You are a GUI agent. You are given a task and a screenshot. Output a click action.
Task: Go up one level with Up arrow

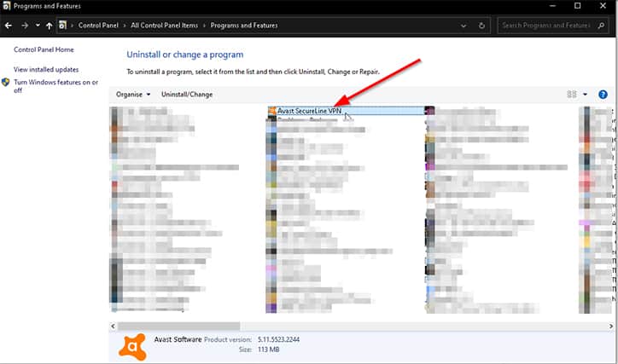49,26
